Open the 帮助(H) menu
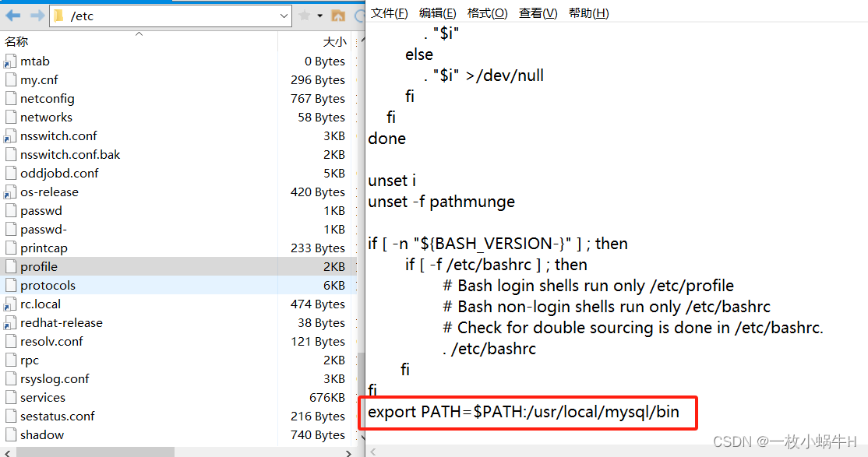 588,13
